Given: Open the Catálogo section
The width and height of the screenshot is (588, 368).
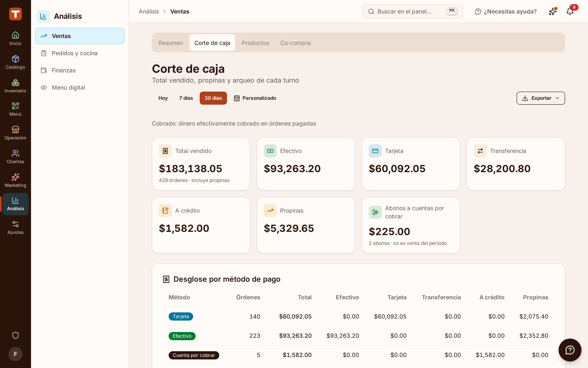Looking at the screenshot, I should pos(15,62).
